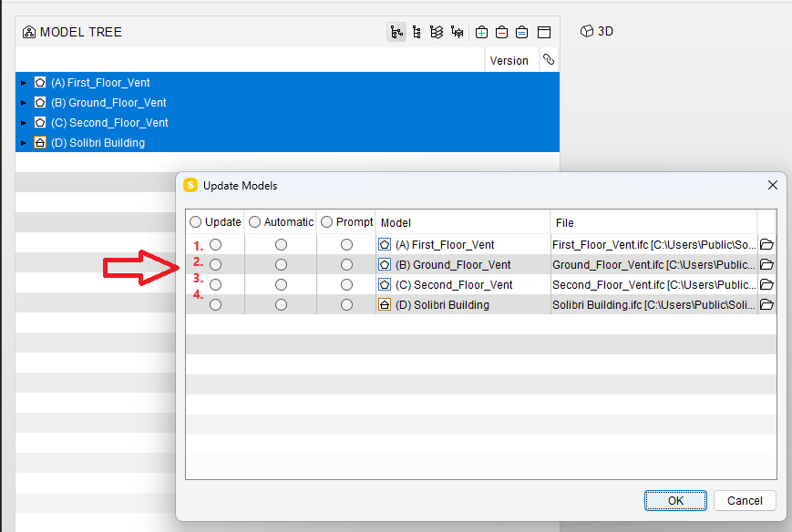Viewport: 792px width, 532px height.
Task: Click the Model column header in dialog
Action: [463, 222]
